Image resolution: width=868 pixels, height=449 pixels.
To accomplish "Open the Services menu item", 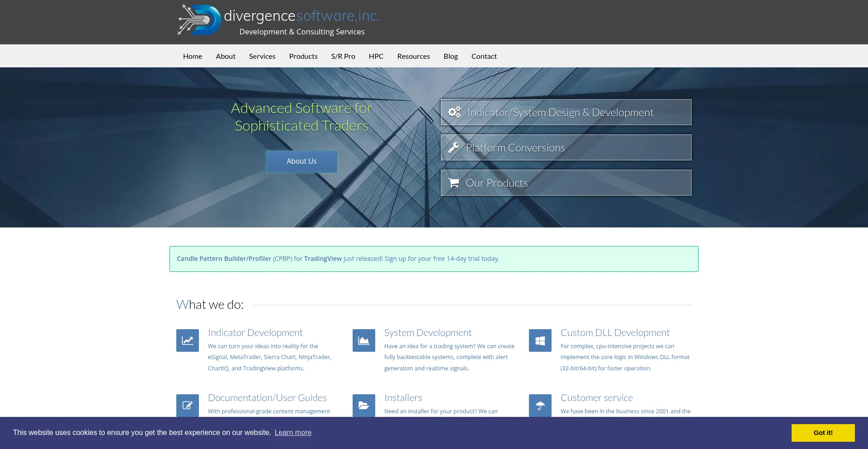I will (x=262, y=56).
